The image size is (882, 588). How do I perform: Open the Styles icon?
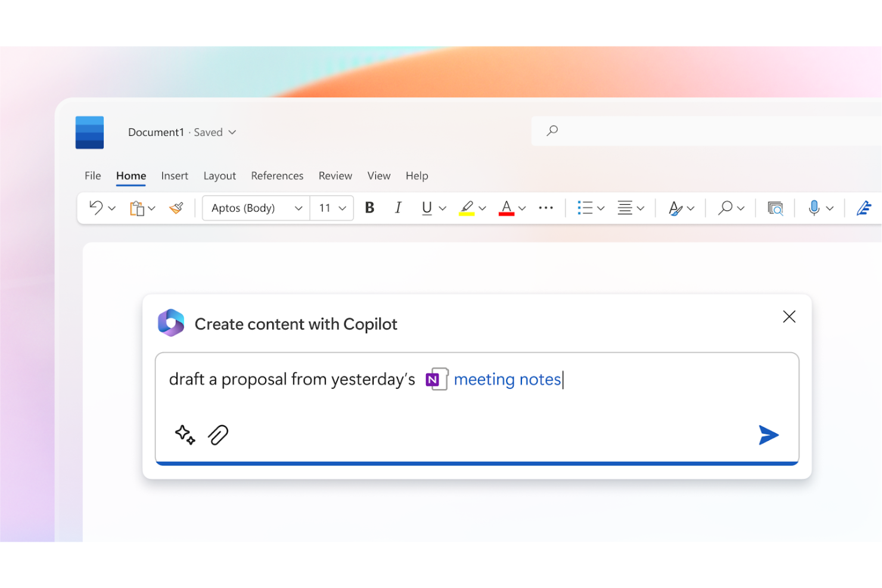click(675, 208)
